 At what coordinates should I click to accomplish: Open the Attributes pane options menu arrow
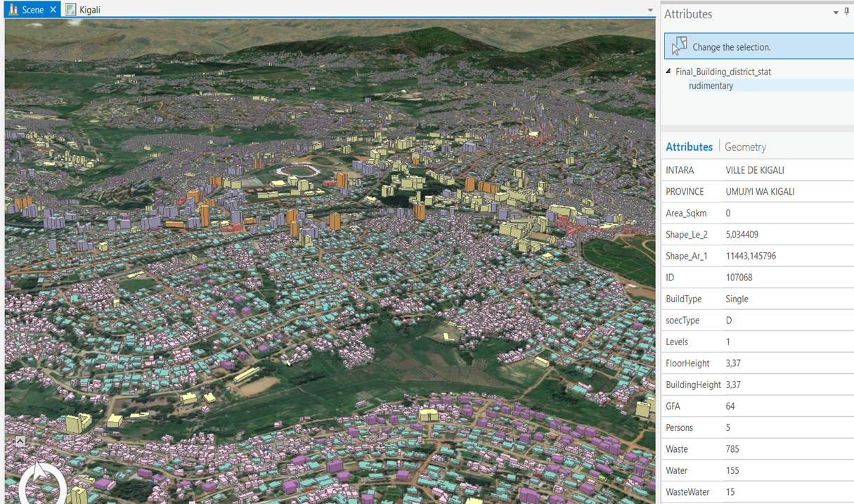tap(836, 13)
